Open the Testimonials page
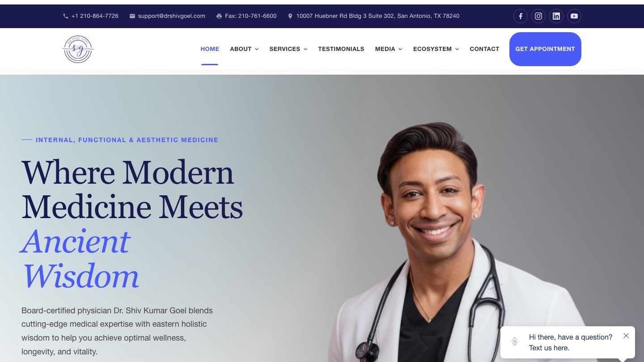644x362 pixels. [341, 49]
